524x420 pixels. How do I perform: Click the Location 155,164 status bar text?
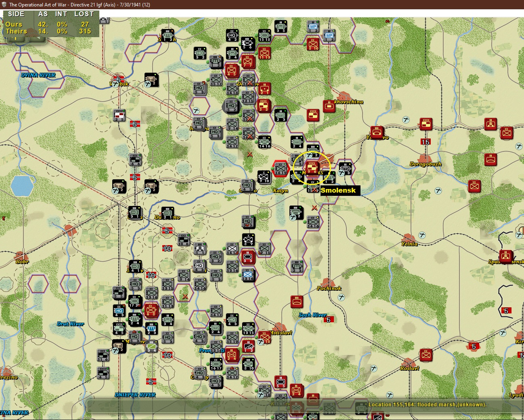(x=428, y=404)
